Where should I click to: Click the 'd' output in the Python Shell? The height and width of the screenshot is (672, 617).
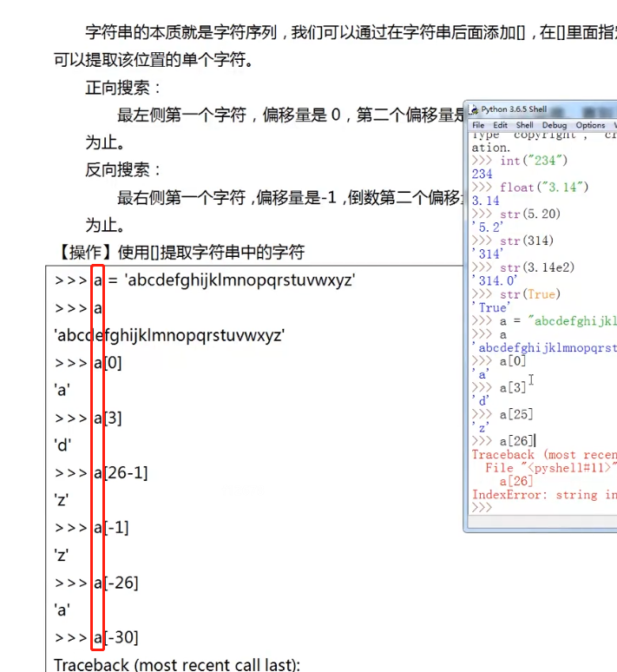pos(481,401)
